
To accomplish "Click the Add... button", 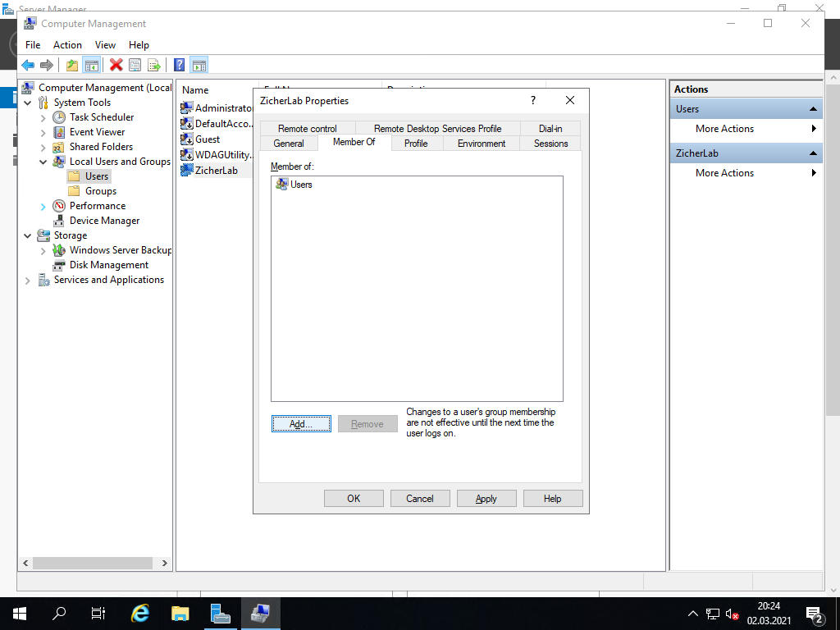I will tap(301, 424).
